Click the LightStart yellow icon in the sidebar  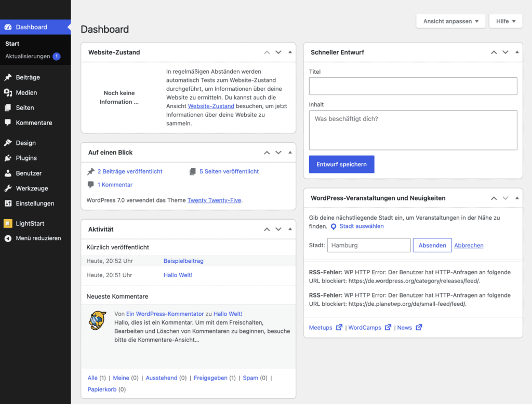click(x=8, y=223)
